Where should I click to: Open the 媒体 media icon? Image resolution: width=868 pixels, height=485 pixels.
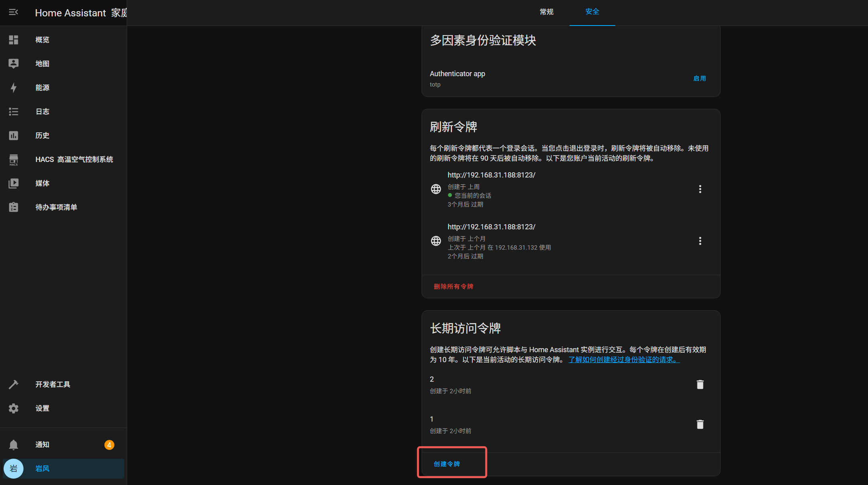[14, 183]
